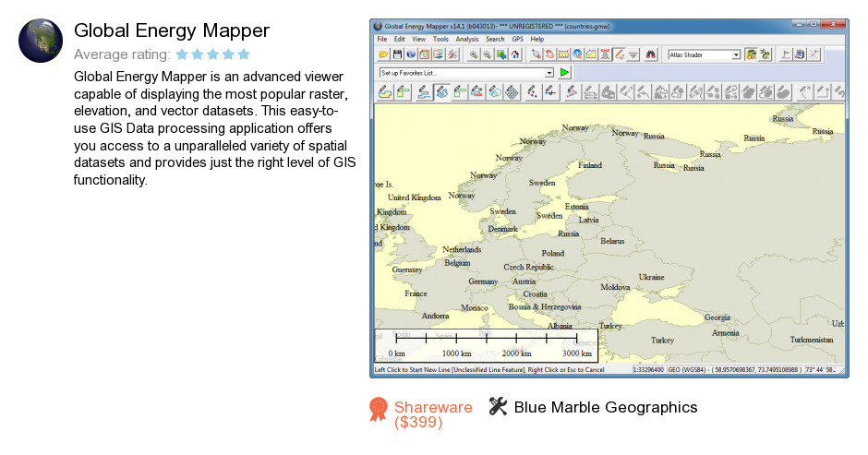Click the Shareware ($399) license label
868x455 pixels.
click(433, 414)
